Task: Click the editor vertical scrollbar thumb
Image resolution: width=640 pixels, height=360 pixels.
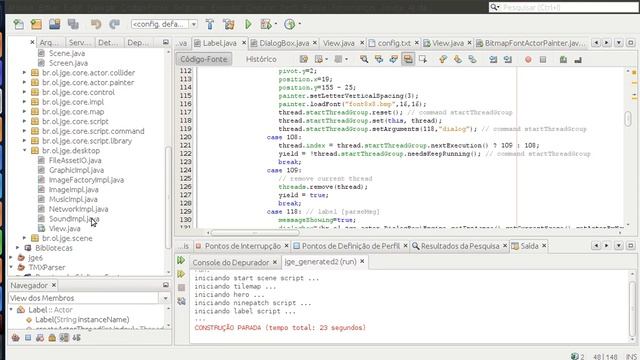Action: tap(628, 119)
